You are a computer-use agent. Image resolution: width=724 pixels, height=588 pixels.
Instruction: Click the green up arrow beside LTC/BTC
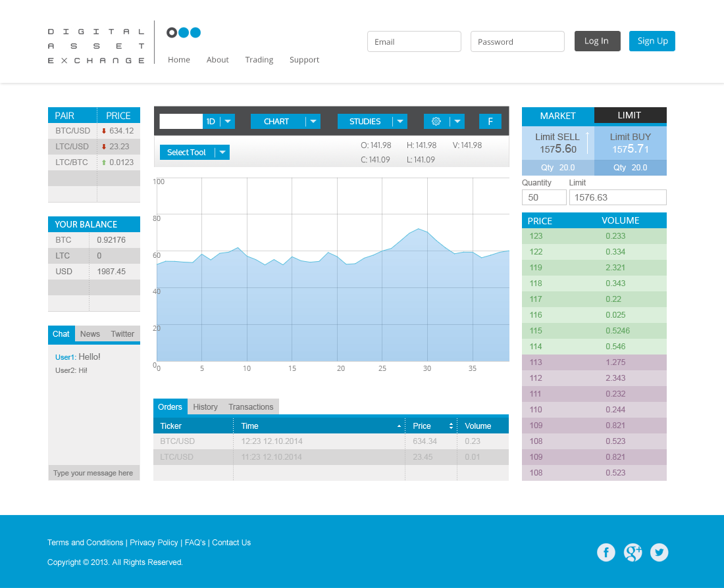(x=105, y=162)
